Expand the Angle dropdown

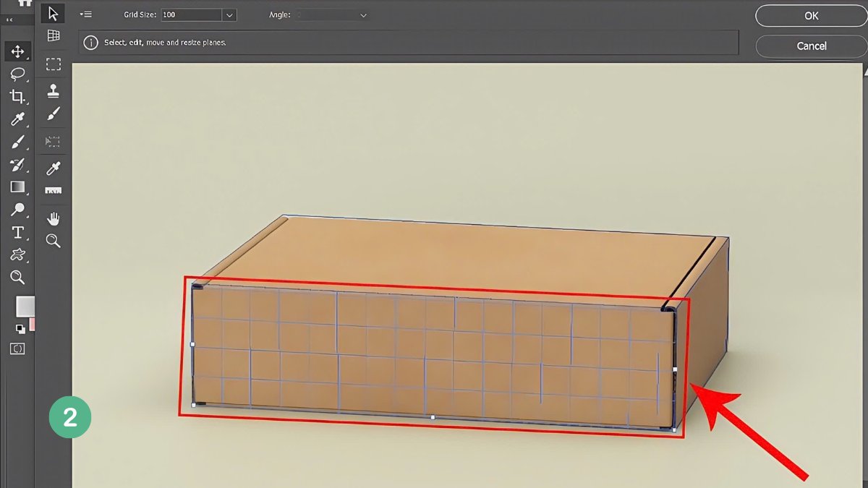[x=363, y=14]
